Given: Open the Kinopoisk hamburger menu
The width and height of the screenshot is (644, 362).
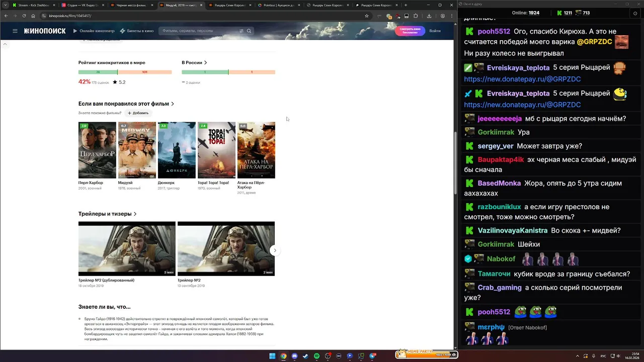Looking at the screenshot, I should point(15,31).
